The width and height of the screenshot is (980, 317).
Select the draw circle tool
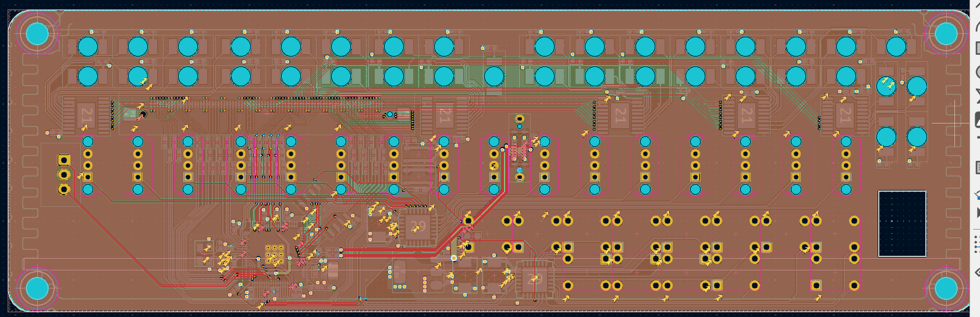click(977, 72)
